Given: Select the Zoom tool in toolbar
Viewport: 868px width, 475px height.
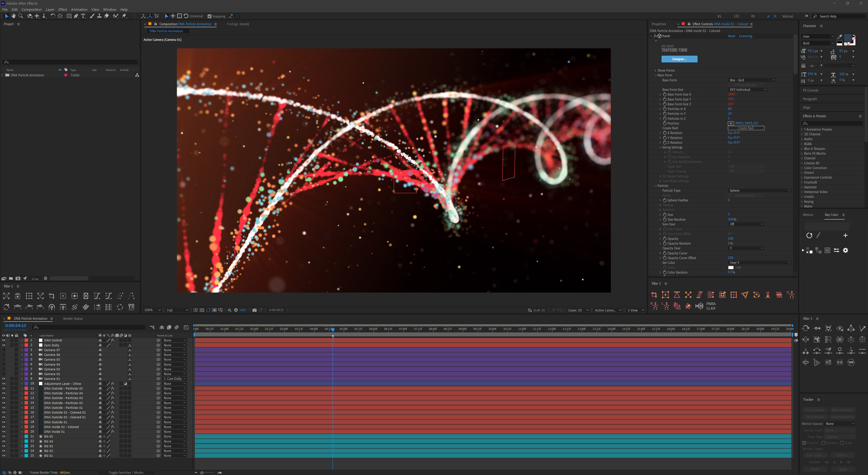Looking at the screenshot, I should (x=21, y=16).
